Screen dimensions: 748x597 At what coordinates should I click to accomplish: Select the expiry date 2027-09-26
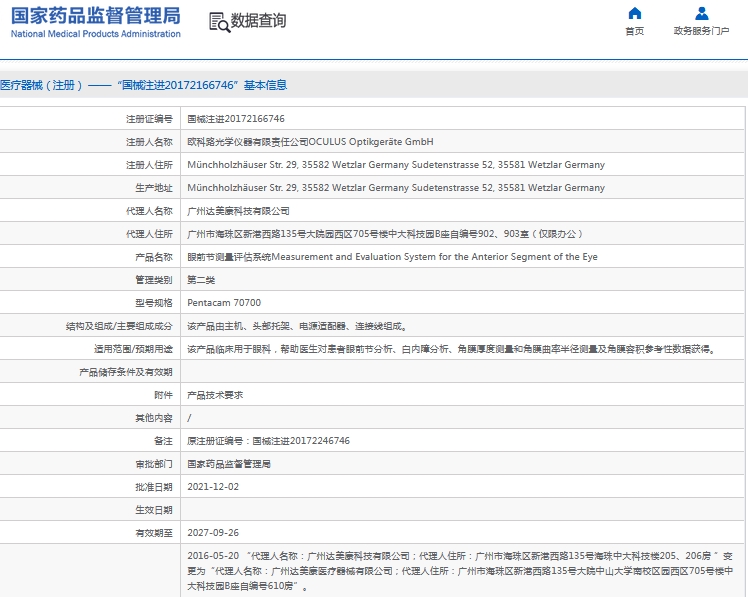pyautogui.click(x=213, y=533)
